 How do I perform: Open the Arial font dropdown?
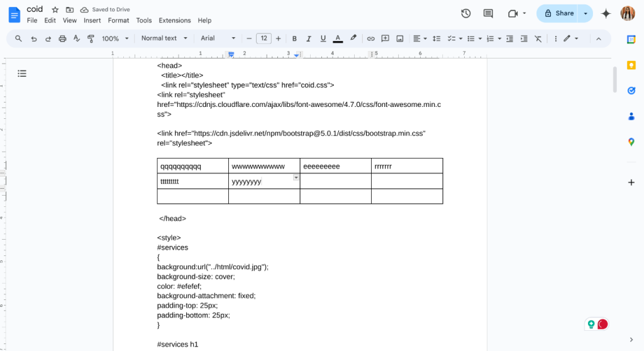point(218,38)
